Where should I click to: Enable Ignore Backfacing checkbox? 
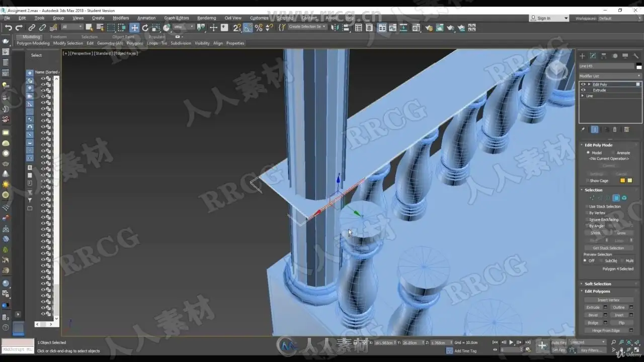[587, 220]
